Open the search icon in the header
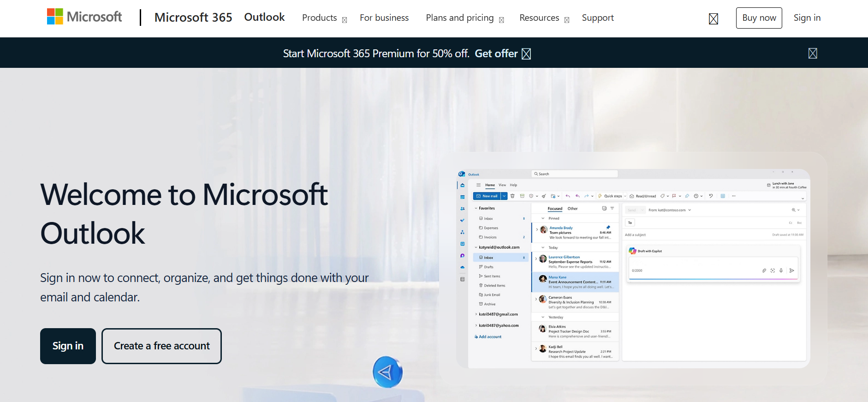This screenshot has height=402, width=868. coord(713,19)
